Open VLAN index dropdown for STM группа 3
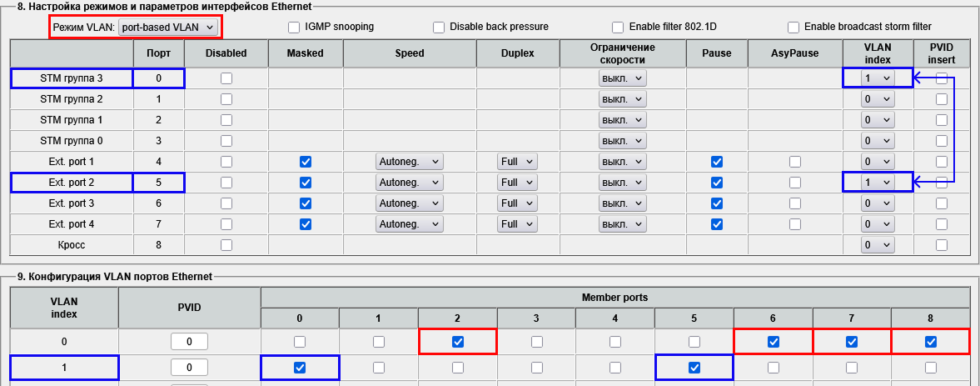Screen dimensions: 980x386 [878, 78]
